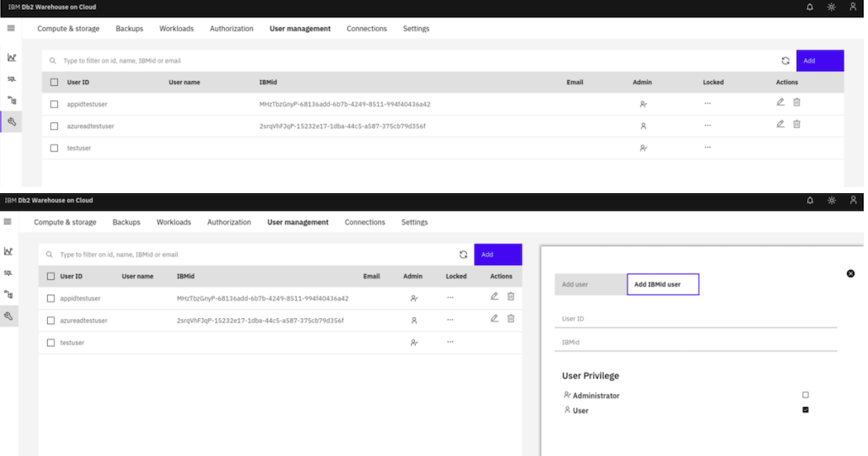Viewport: 868px width, 456px height.
Task: Delete appidtestuser in upper view
Action: point(797,102)
